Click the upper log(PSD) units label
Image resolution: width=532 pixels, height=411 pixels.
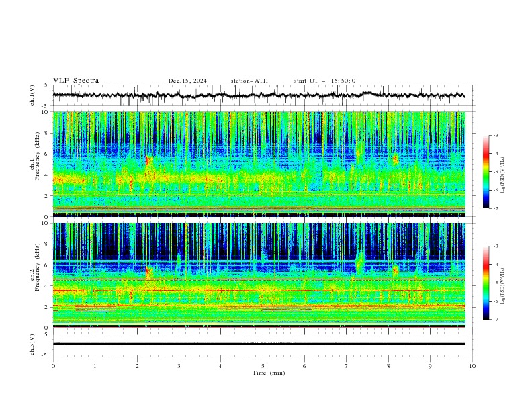click(x=503, y=175)
